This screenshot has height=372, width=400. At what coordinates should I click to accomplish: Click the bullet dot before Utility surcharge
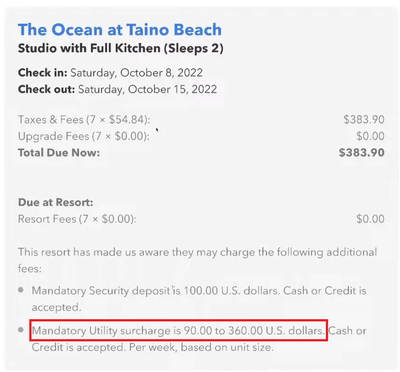[21, 330]
